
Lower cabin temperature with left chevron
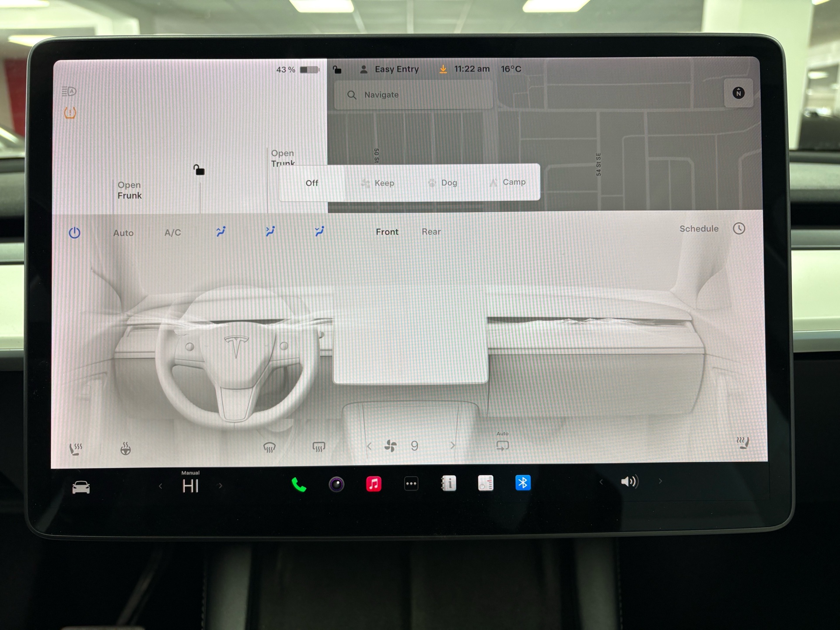click(x=161, y=486)
